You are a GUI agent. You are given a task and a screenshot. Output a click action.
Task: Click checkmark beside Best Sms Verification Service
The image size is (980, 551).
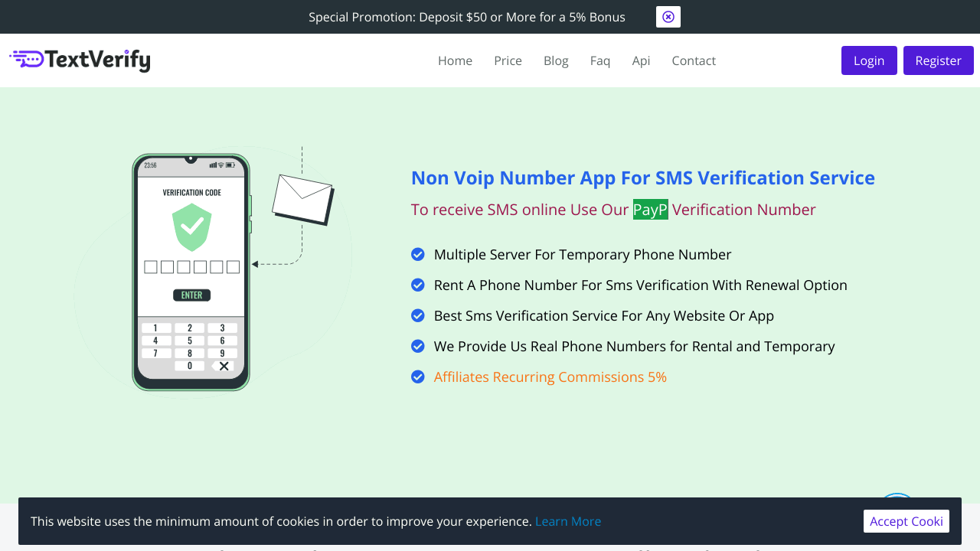[x=418, y=315]
